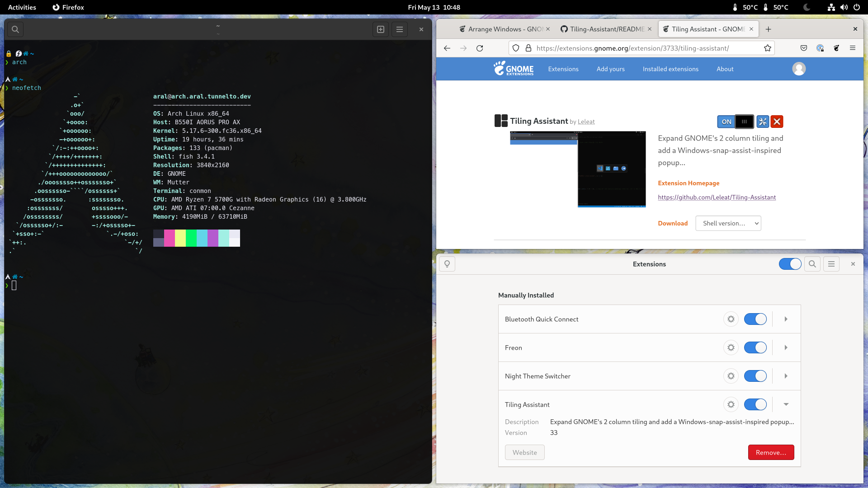The width and height of the screenshot is (868, 488).
Task: Uninstall extension with red X icon
Action: click(777, 122)
